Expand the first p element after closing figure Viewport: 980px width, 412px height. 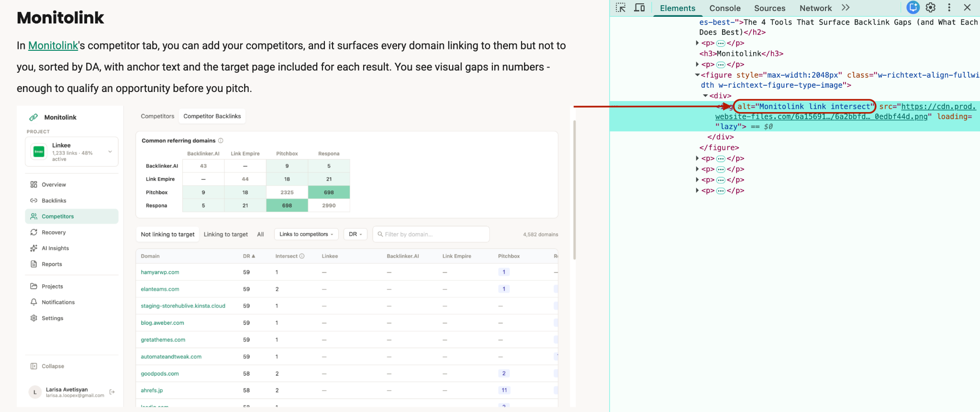click(698, 158)
